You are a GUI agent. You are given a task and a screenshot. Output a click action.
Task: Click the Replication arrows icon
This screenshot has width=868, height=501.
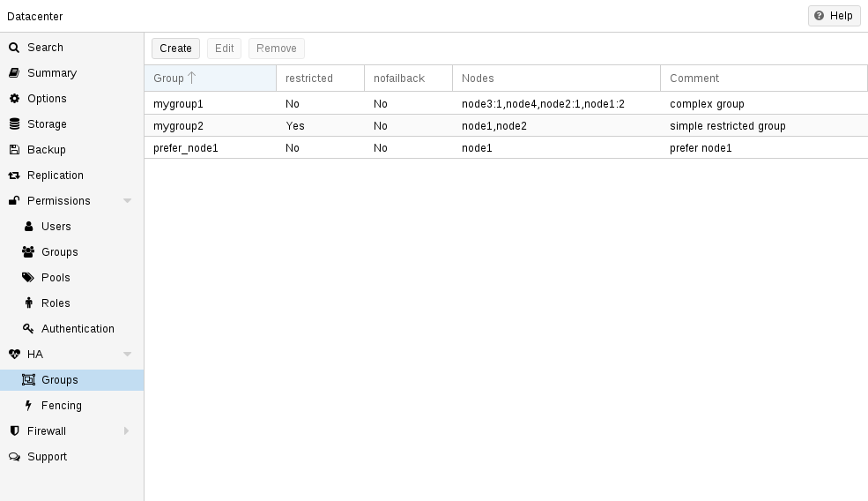(x=14, y=176)
